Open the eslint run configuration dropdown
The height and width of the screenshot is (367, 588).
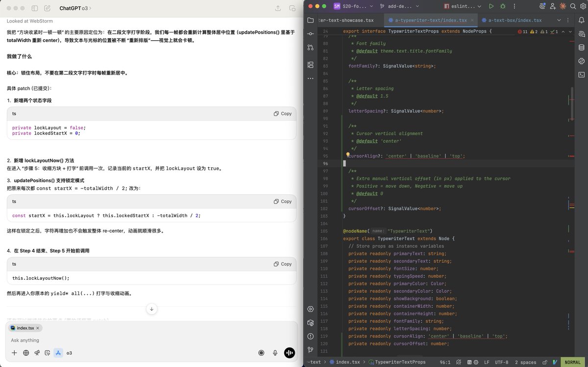tap(462, 6)
